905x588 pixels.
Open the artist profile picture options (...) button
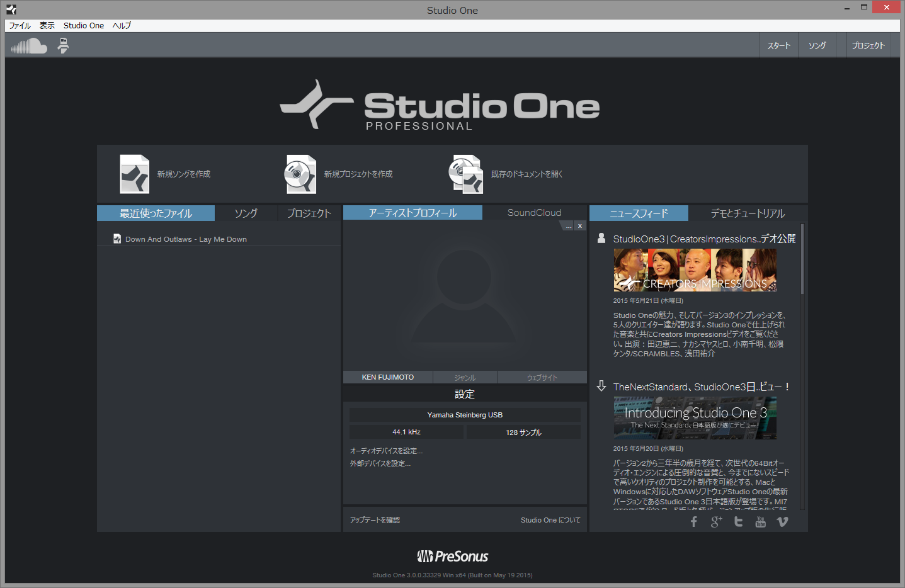pyautogui.click(x=569, y=226)
